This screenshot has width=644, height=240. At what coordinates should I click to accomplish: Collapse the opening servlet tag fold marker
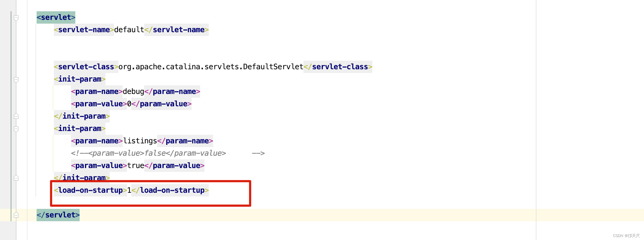coord(16,18)
